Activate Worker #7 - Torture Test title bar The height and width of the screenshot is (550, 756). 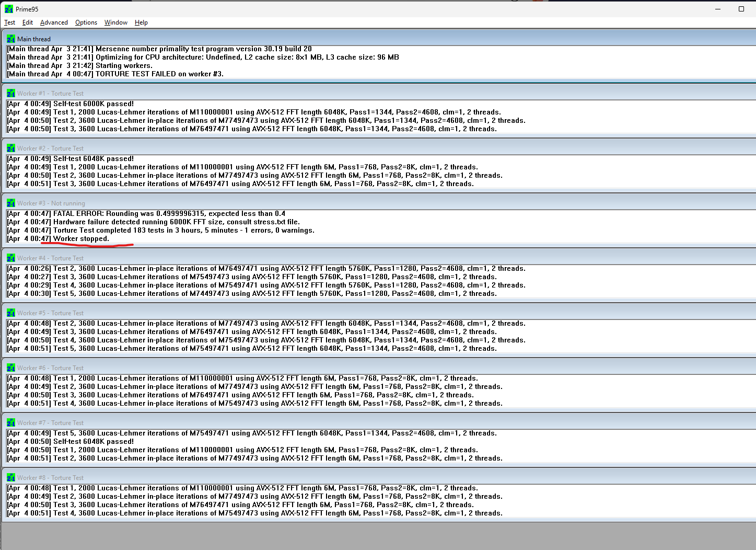(x=380, y=423)
